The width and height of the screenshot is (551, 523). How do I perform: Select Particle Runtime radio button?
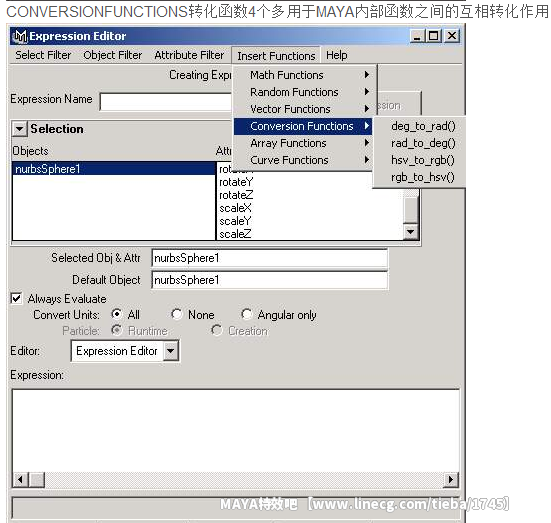(x=116, y=330)
